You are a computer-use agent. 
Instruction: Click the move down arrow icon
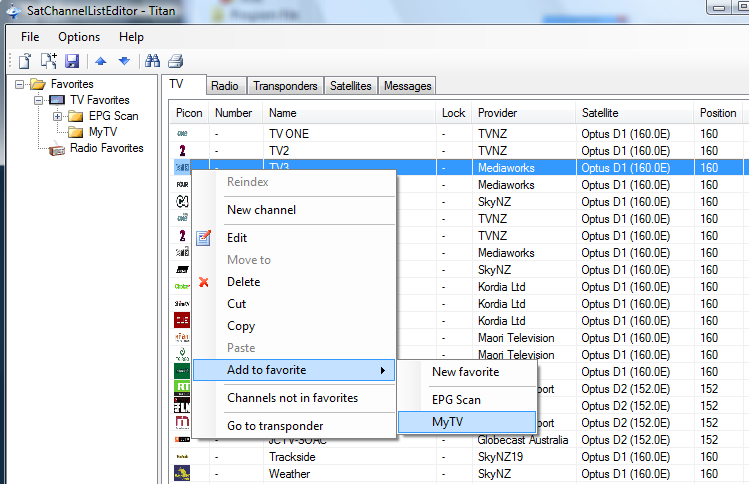coord(123,61)
